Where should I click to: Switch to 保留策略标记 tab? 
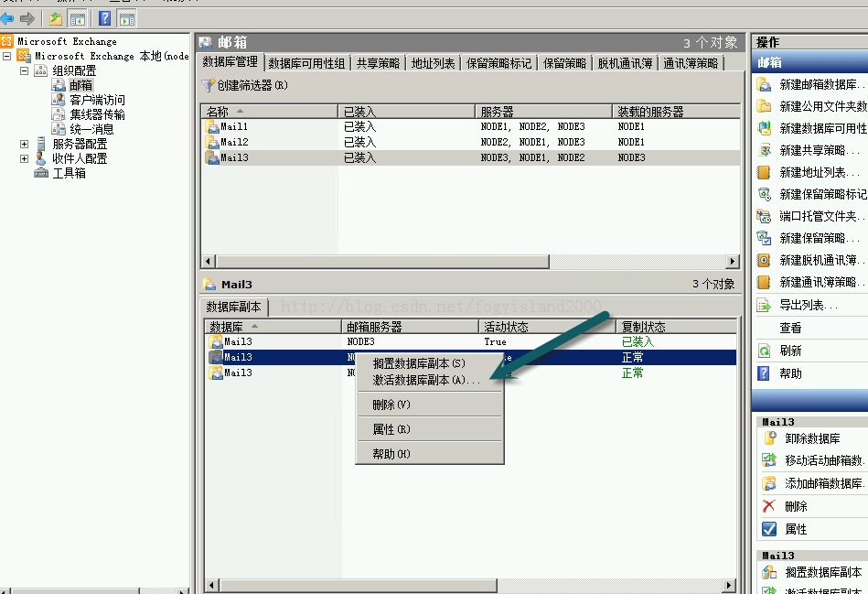498,63
